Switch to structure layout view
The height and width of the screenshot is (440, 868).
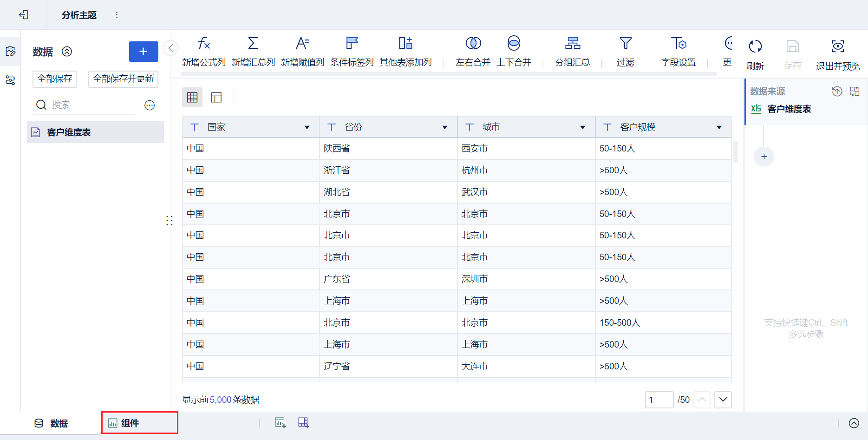coord(216,97)
